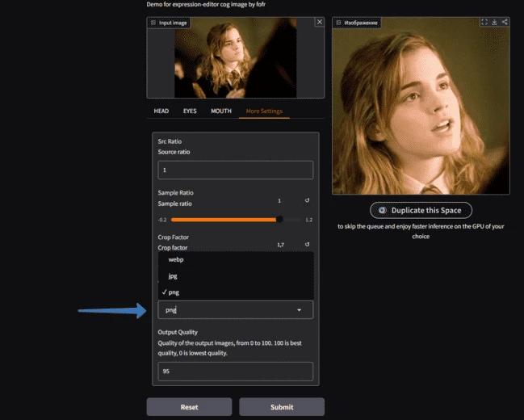This screenshot has width=524, height=420.
Task: Click the Submit button
Action: tap(282, 407)
